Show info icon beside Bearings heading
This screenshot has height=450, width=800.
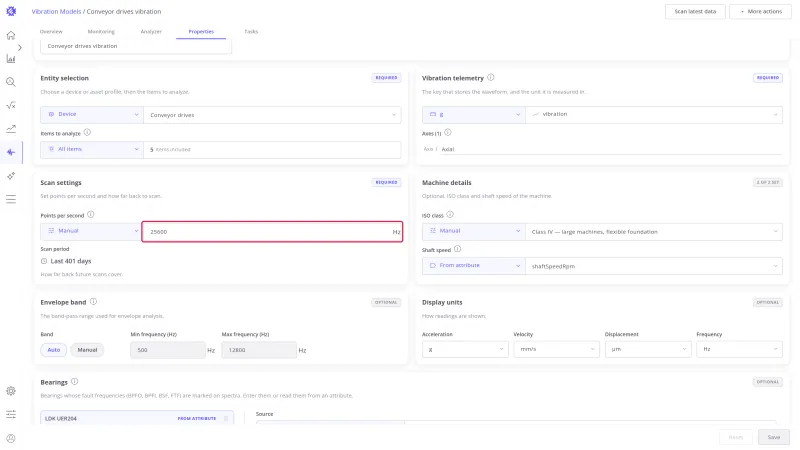click(x=74, y=382)
